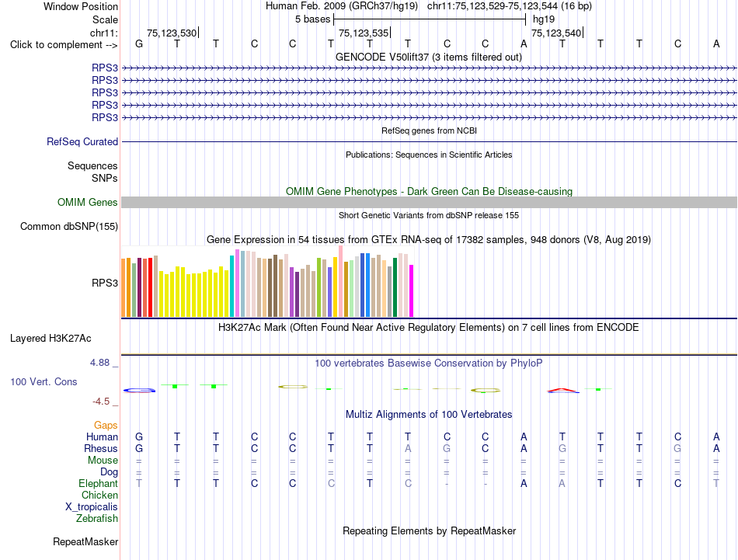Open 'Publications: Sequences in Scientific Articles' title
This screenshot has width=738, height=560.
[429, 155]
